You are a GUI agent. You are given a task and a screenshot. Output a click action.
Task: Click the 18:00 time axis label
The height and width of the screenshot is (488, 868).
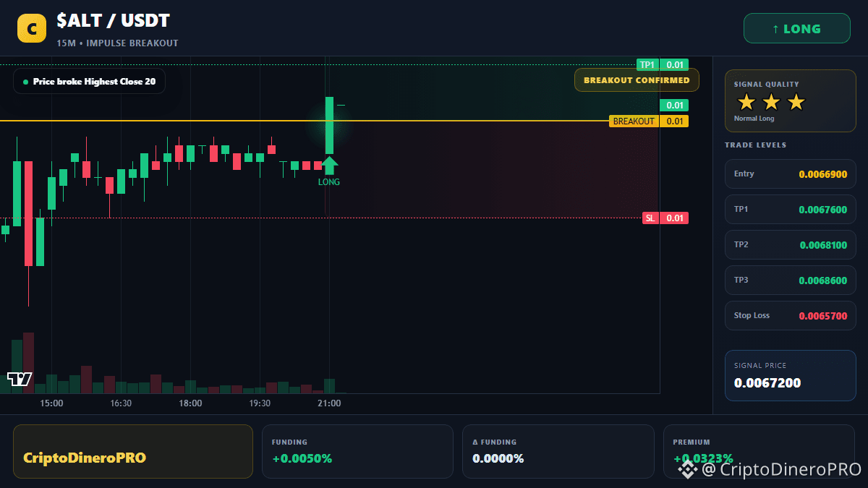click(190, 403)
